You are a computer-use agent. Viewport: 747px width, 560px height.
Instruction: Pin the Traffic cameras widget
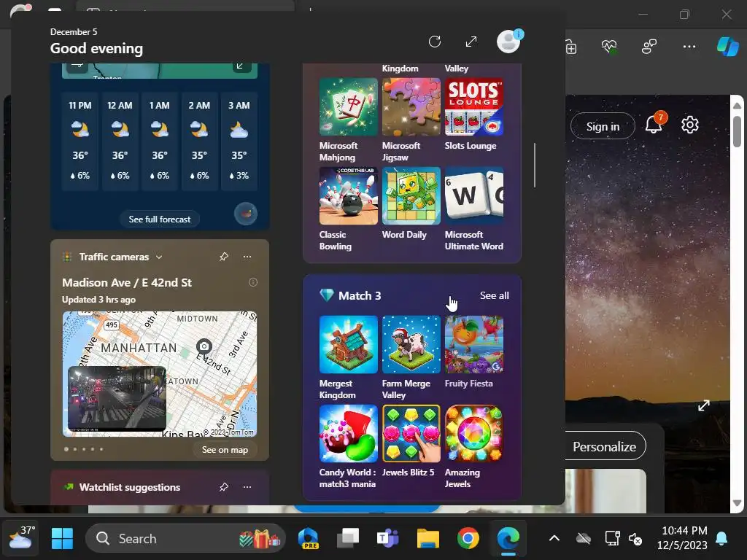[x=224, y=257]
